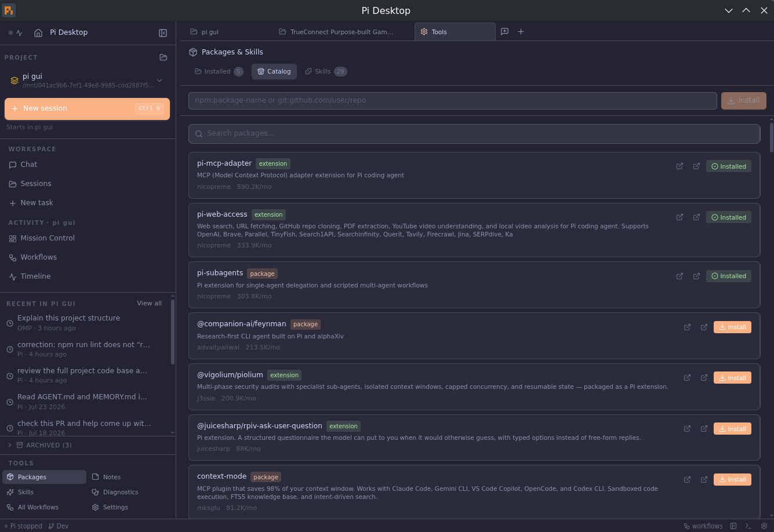This screenshot has width=774, height=532.
Task: Click the activity pulse icon in sidebar header
Action: tap(19, 33)
